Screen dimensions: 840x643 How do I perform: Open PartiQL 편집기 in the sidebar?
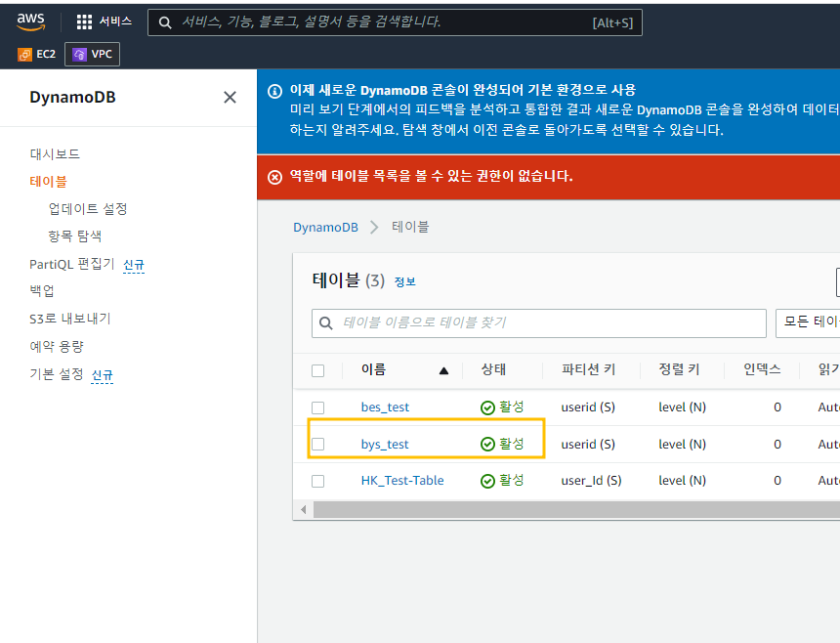coord(71,264)
